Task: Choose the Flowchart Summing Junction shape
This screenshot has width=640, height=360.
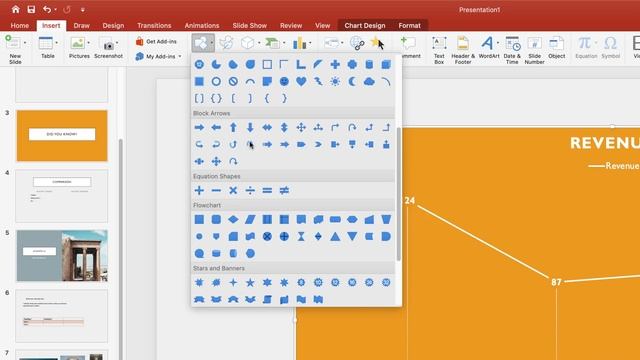Action: [x=267, y=236]
